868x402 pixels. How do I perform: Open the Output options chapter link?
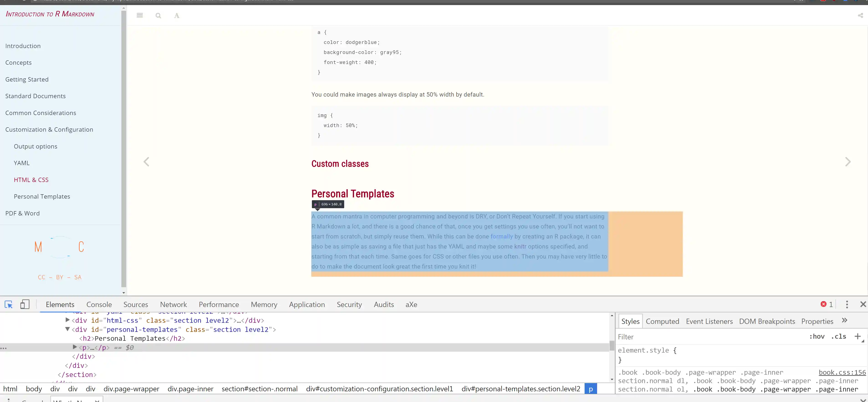tap(35, 146)
